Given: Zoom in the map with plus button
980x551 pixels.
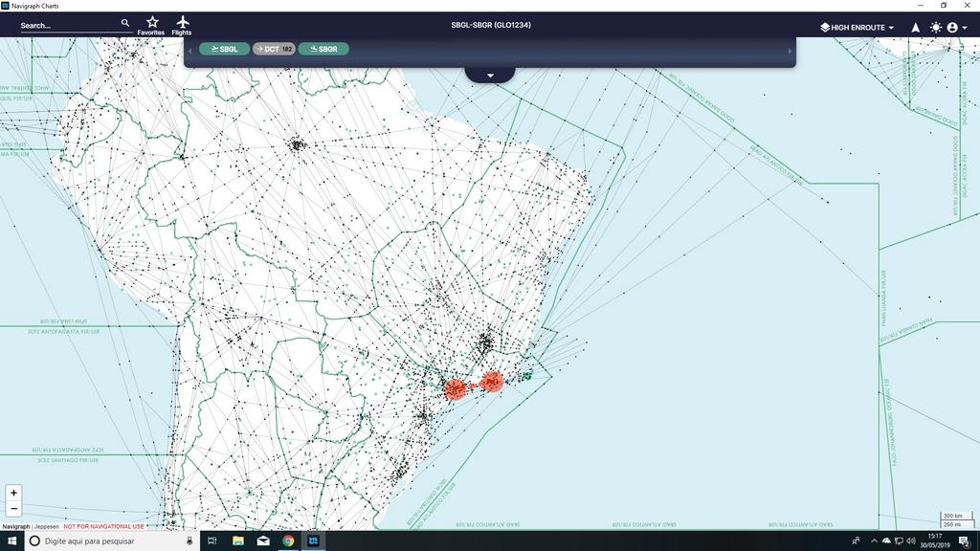Looking at the screenshot, I should tap(13, 493).
